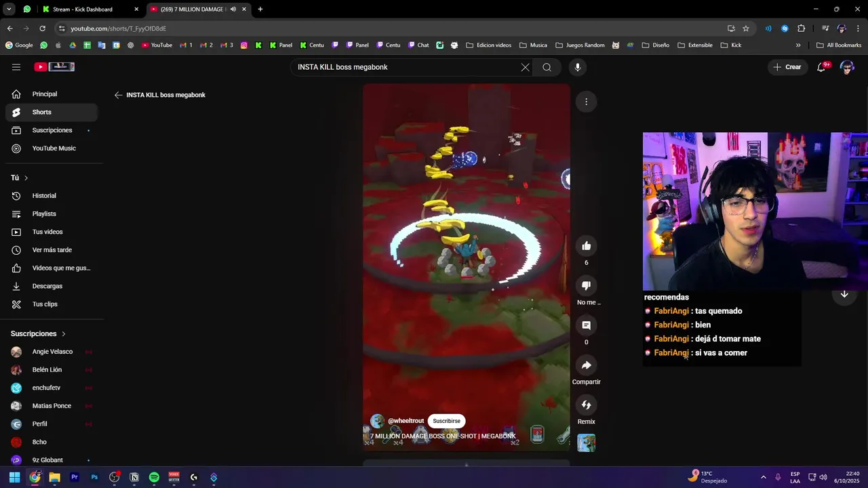
Task: Select Shorts in the sidebar
Action: (52, 112)
